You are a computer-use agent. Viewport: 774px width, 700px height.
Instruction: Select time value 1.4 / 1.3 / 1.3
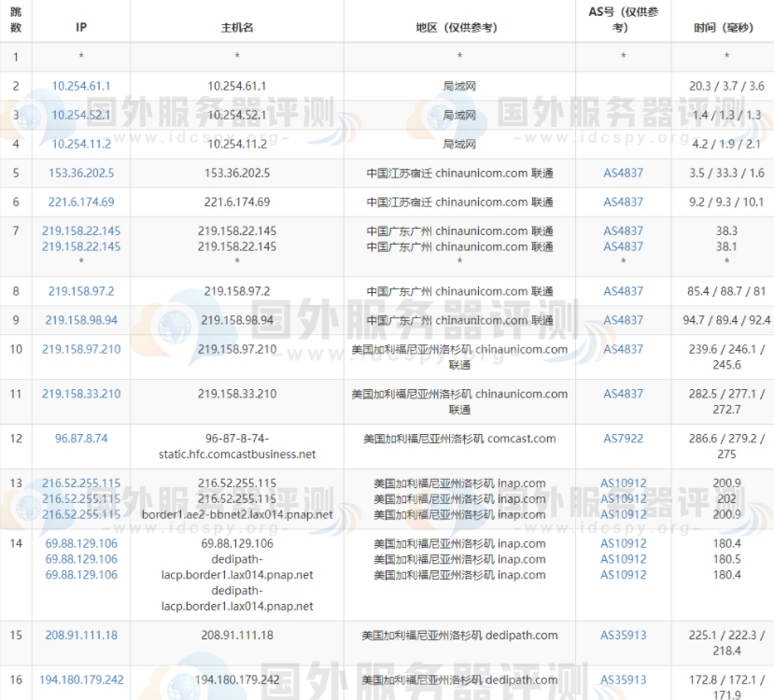(x=726, y=115)
